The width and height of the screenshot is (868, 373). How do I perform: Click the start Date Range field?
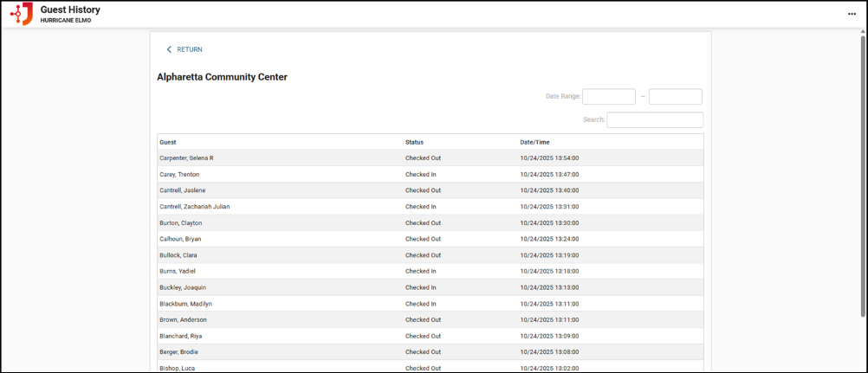point(608,97)
